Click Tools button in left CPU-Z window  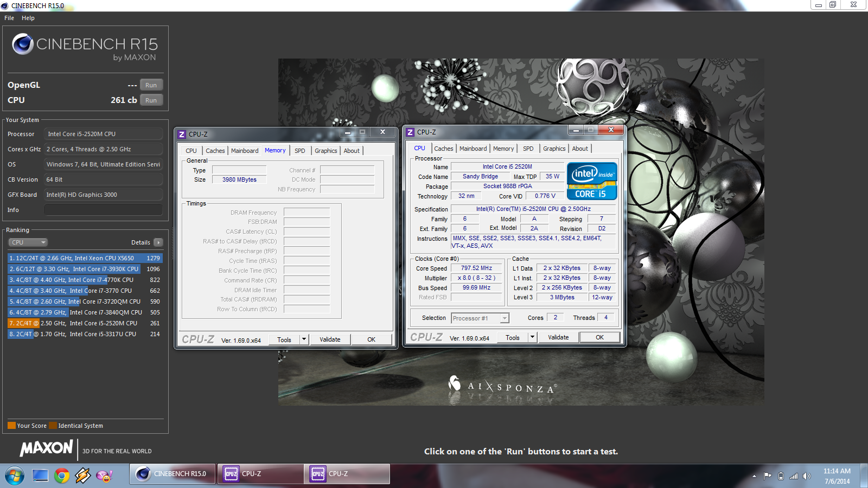[284, 339]
